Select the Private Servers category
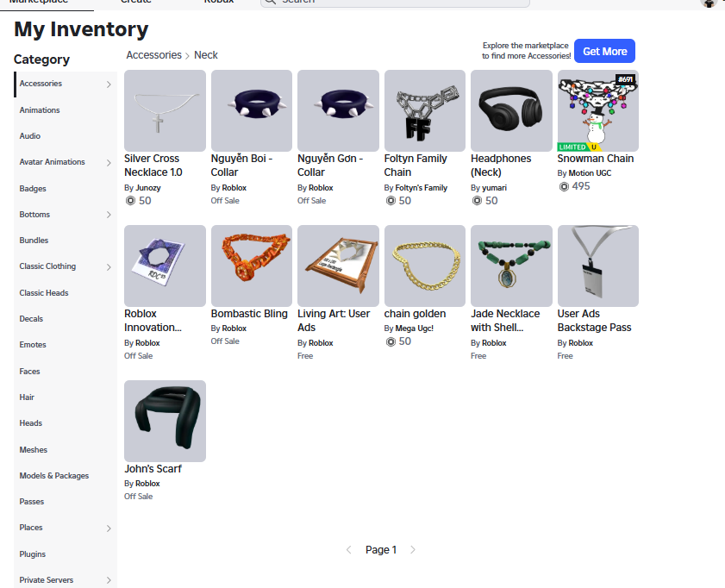This screenshot has height=588, width=725. 47,580
